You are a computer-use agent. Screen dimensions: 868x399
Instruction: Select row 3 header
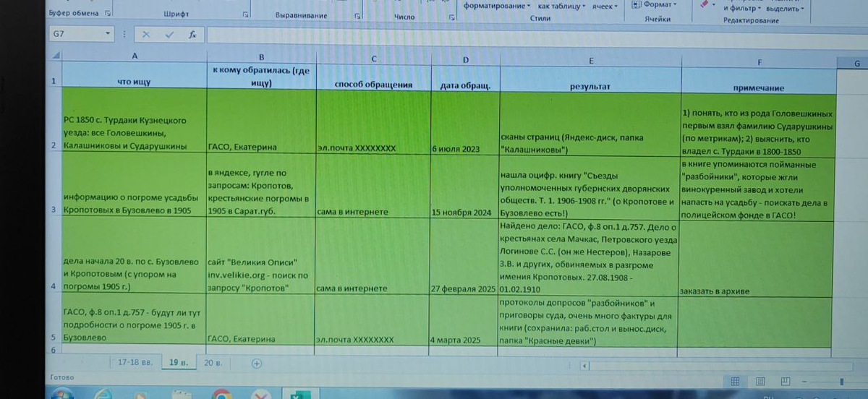point(54,185)
